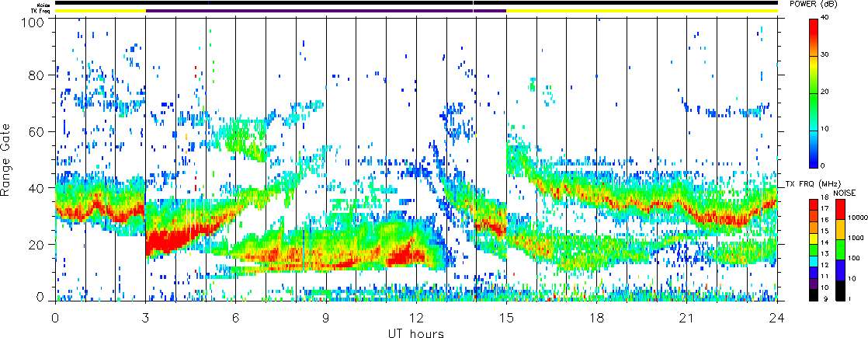This screenshot has height=338, width=868.
Task: Click the first yellow TX Freq segment before hour 3
Action: coord(100,11)
